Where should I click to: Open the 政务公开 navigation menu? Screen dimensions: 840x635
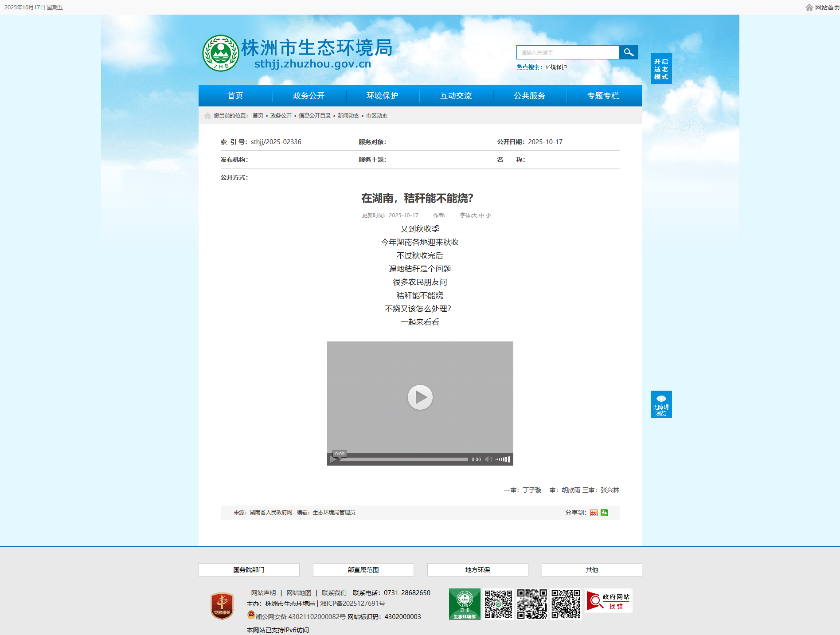pos(309,96)
